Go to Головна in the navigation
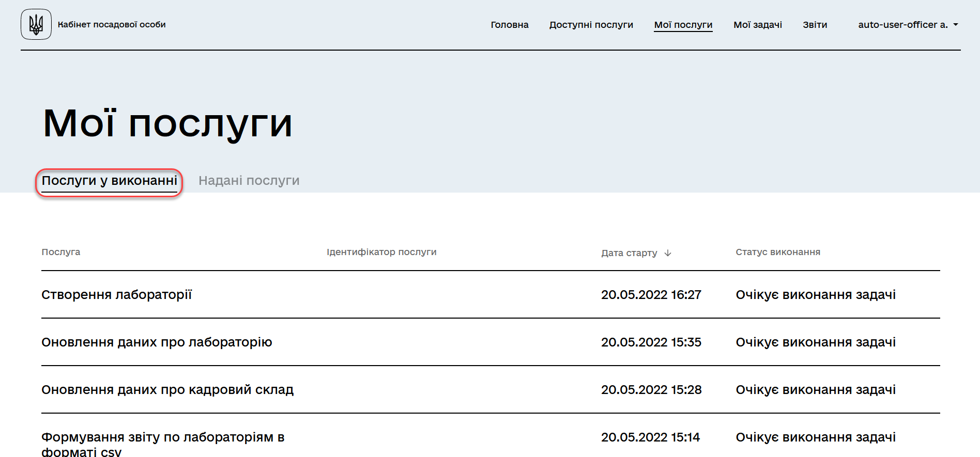 click(x=510, y=25)
